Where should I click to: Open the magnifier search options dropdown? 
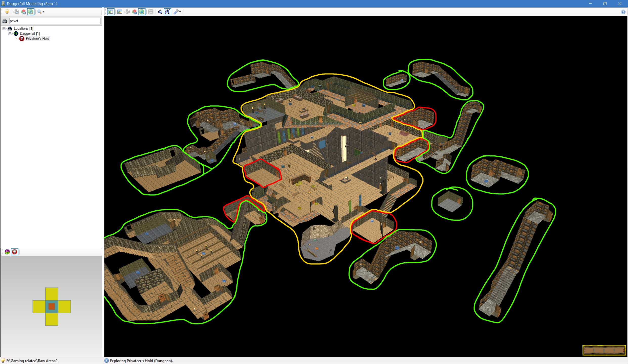pyautogui.click(x=41, y=12)
